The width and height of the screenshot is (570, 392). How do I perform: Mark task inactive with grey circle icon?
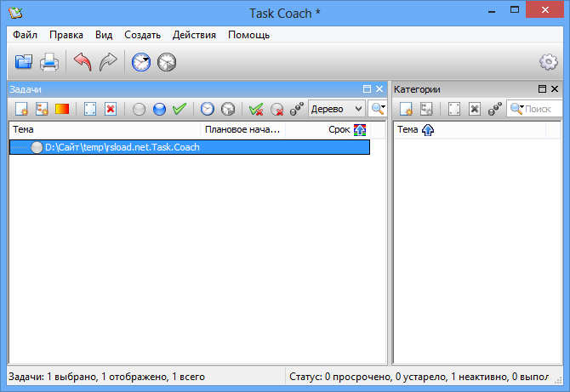139,109
